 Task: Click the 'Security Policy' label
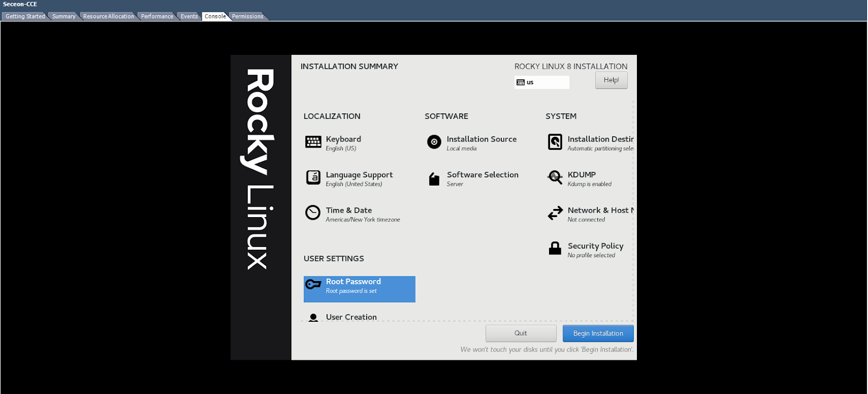(596, 246)
